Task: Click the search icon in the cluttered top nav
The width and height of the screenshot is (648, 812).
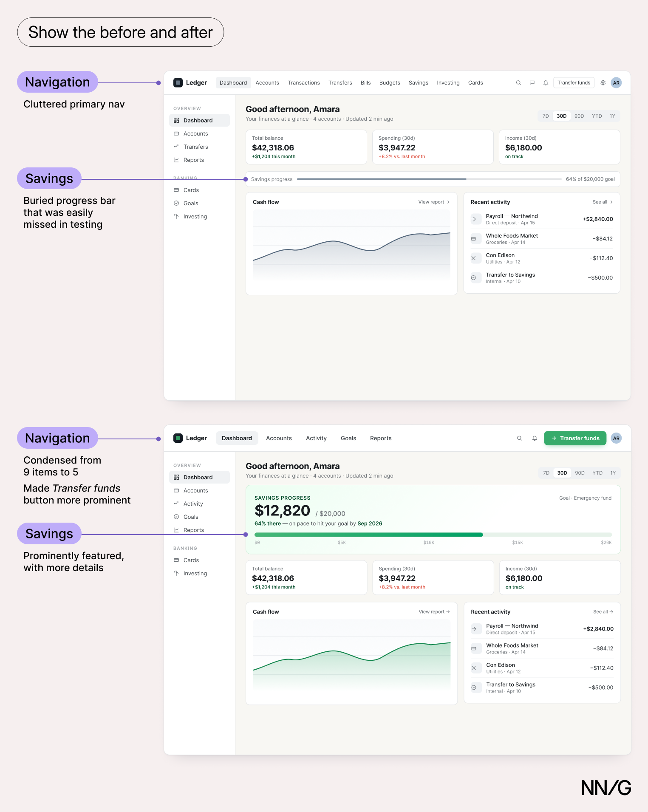Action: pyautogui.click(x=518, y=83)
